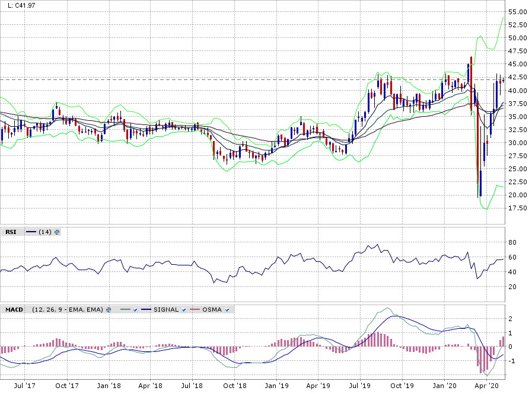Uncheck the SIGNAL line checkbox

tap(184, 310)
